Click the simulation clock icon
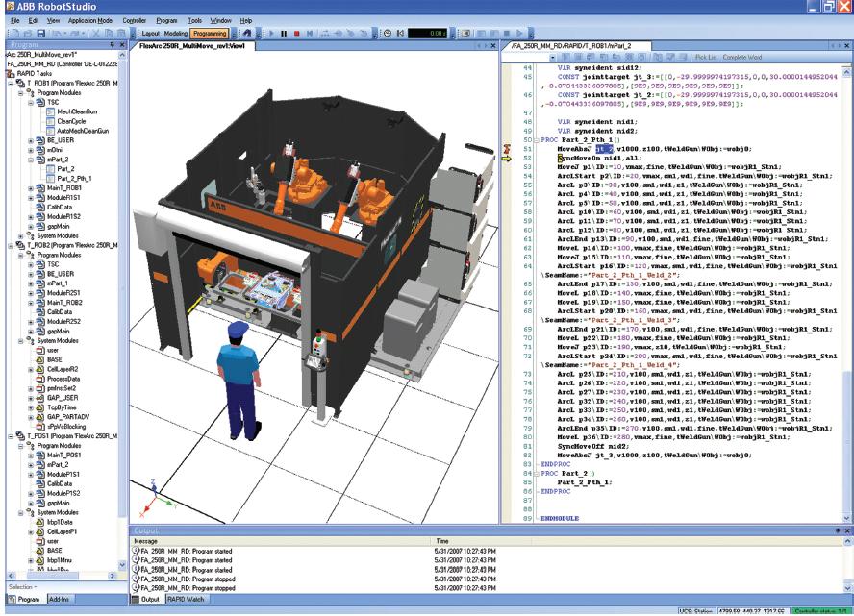This screenshot has height=616, width=854. click(x=388, y=34)
